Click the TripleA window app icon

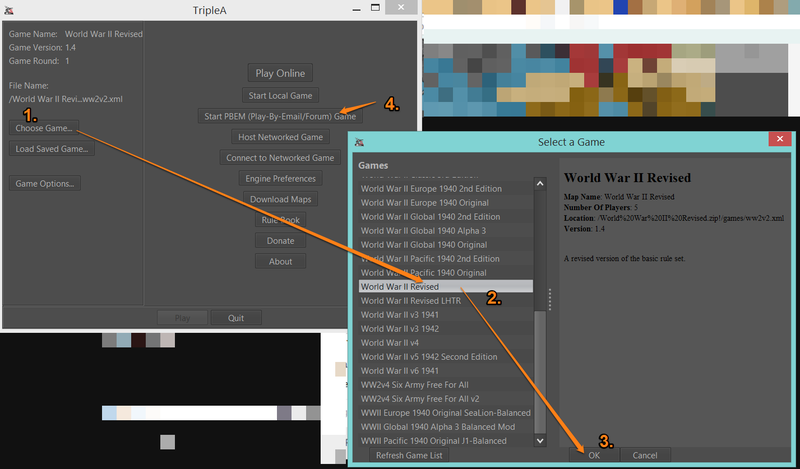click(x=9, y=10)
